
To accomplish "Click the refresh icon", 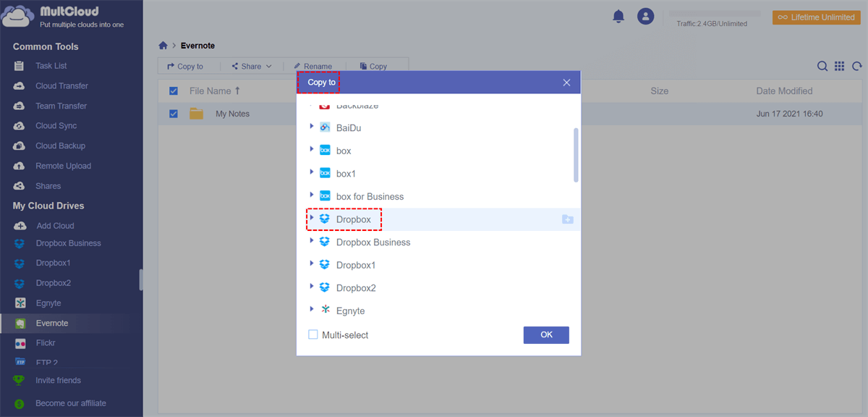I will click(857, 67).
